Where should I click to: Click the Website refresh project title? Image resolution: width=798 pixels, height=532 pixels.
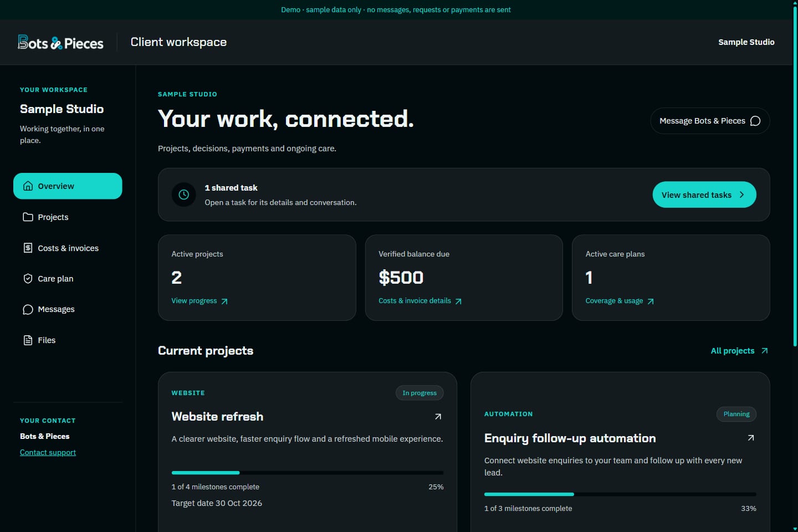(217, 417)
